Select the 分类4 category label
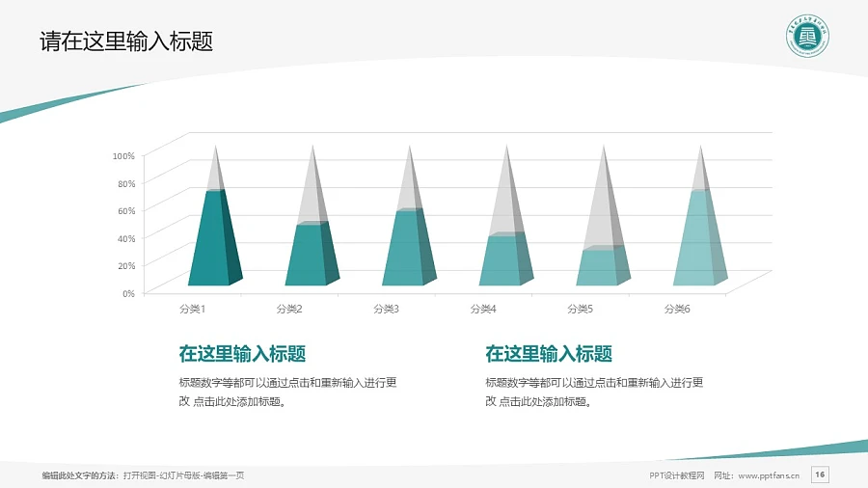 (x=483, y=309)
